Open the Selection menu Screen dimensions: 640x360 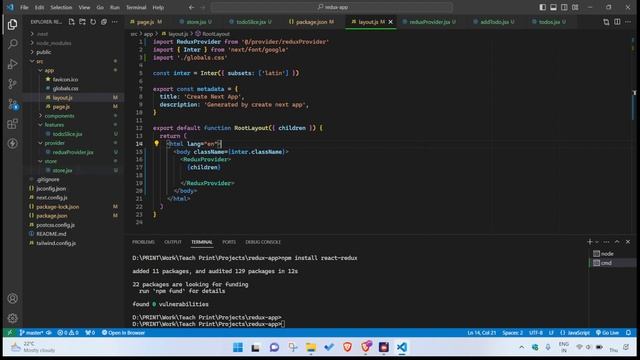click(61, 7)
